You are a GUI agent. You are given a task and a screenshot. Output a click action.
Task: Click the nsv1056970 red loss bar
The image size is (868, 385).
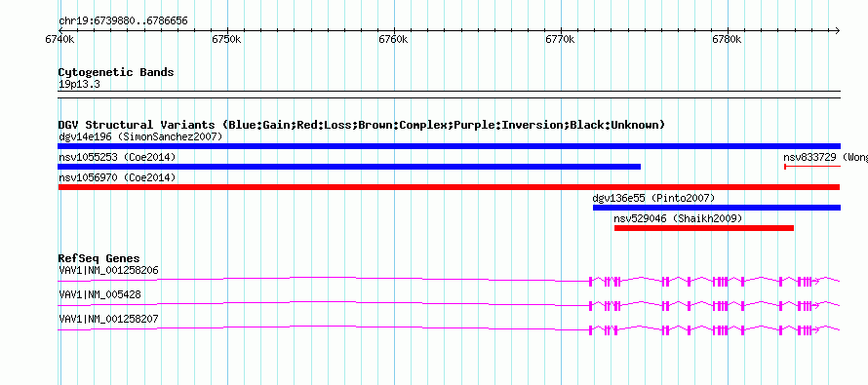[x=449, y=187]
